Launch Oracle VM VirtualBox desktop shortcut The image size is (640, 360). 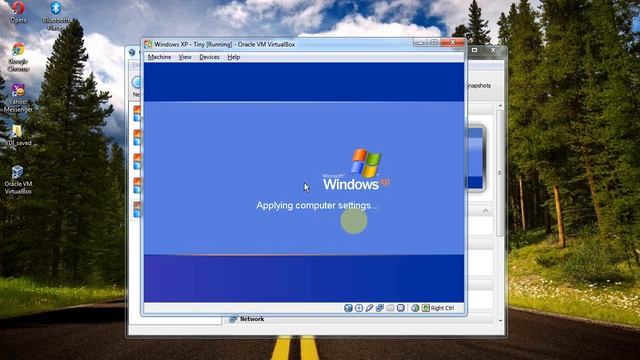tap(18, 180)
